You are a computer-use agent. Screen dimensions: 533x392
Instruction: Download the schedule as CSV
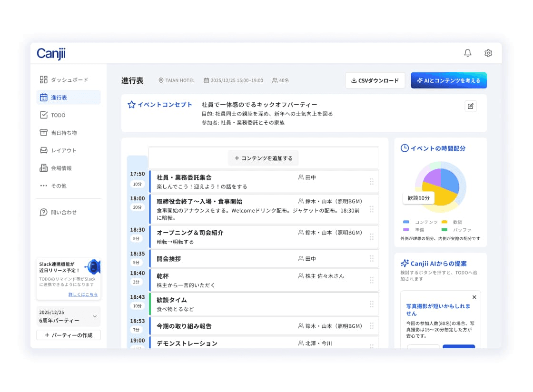[375, 80]
